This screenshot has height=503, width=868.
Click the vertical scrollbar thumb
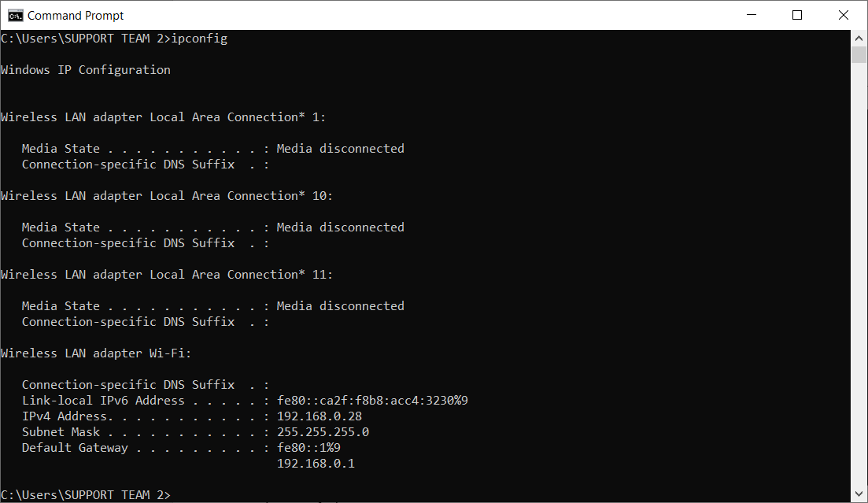pyautogui.click(x=859, y=54)
